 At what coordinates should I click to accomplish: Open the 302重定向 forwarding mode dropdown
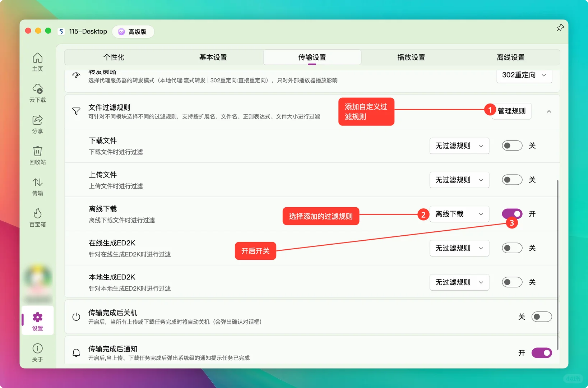524,75
